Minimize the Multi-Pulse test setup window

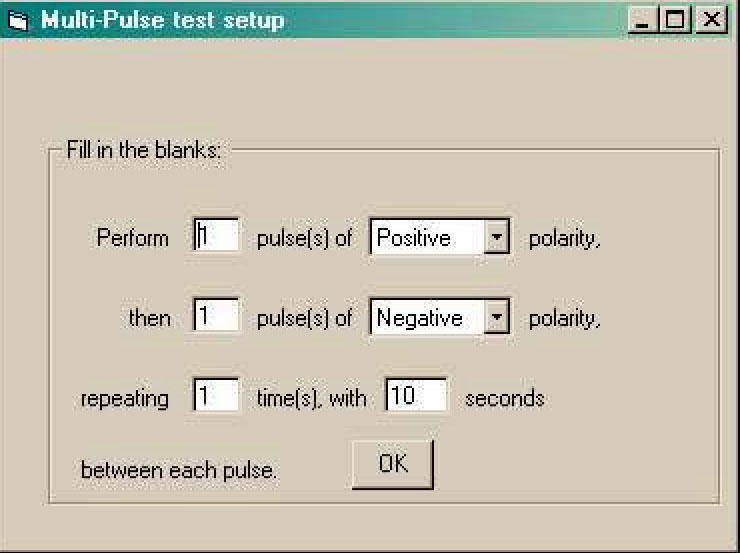click(645, 20)
